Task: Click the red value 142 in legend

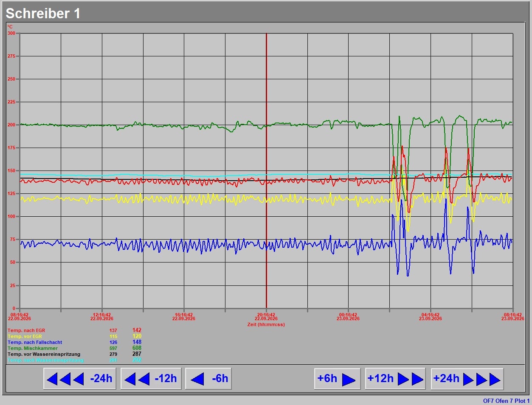Action: 137,330
